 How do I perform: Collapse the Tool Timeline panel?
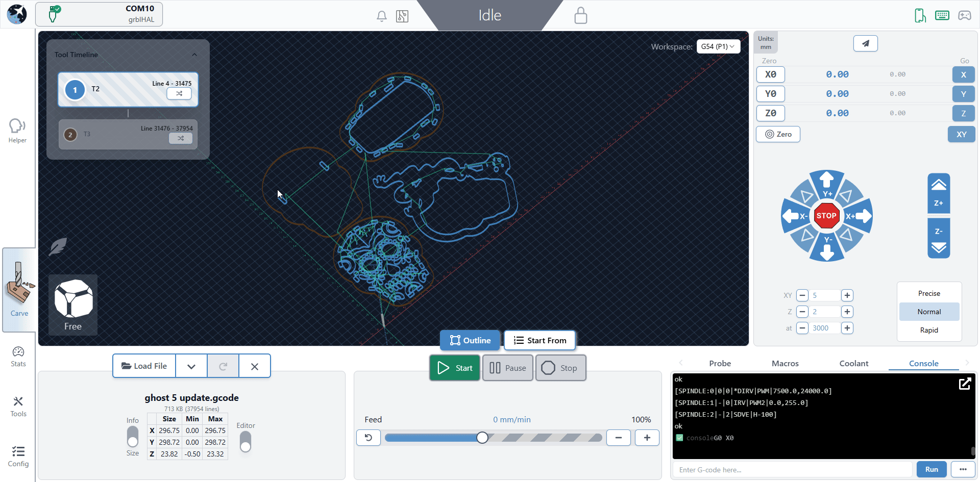click(x=194, y=55)
